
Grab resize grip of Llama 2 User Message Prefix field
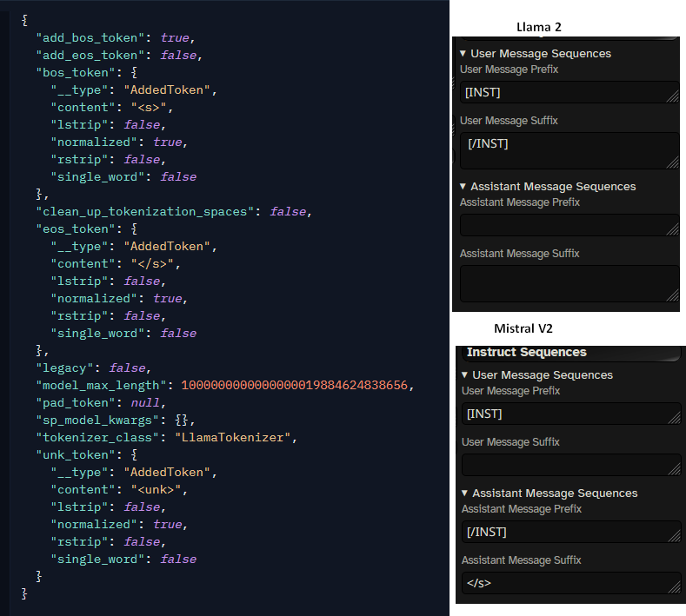tap(674, 98)
